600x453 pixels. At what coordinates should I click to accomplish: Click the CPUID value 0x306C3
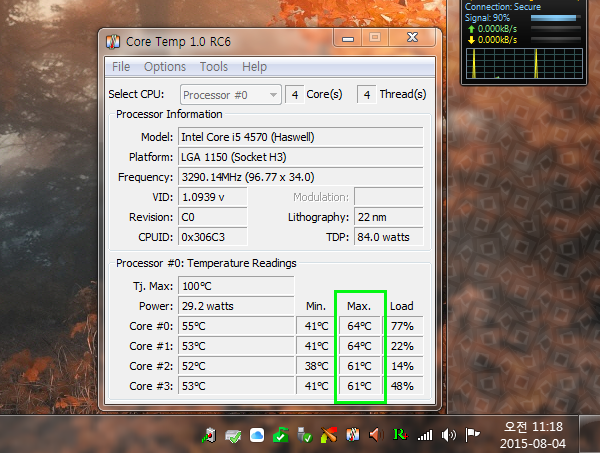213,237
